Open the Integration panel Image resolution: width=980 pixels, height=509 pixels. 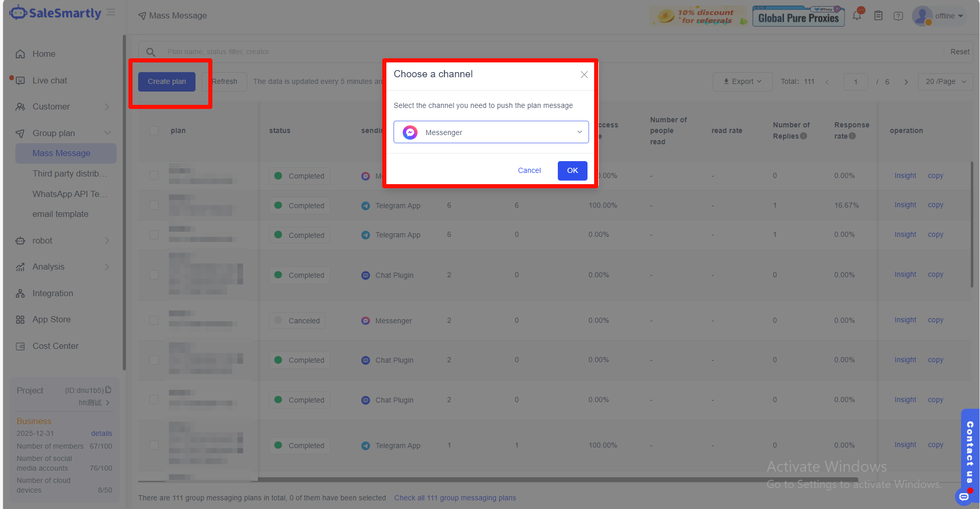52,293
